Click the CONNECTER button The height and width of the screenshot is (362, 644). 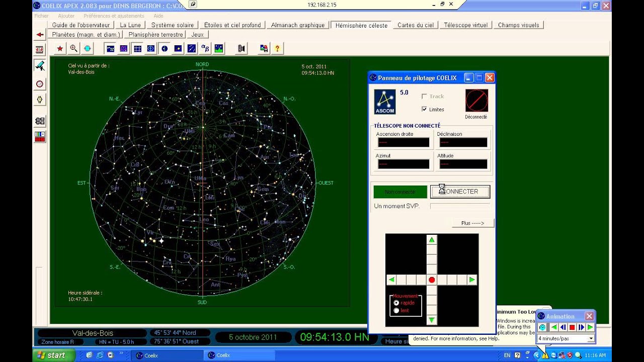460,192
